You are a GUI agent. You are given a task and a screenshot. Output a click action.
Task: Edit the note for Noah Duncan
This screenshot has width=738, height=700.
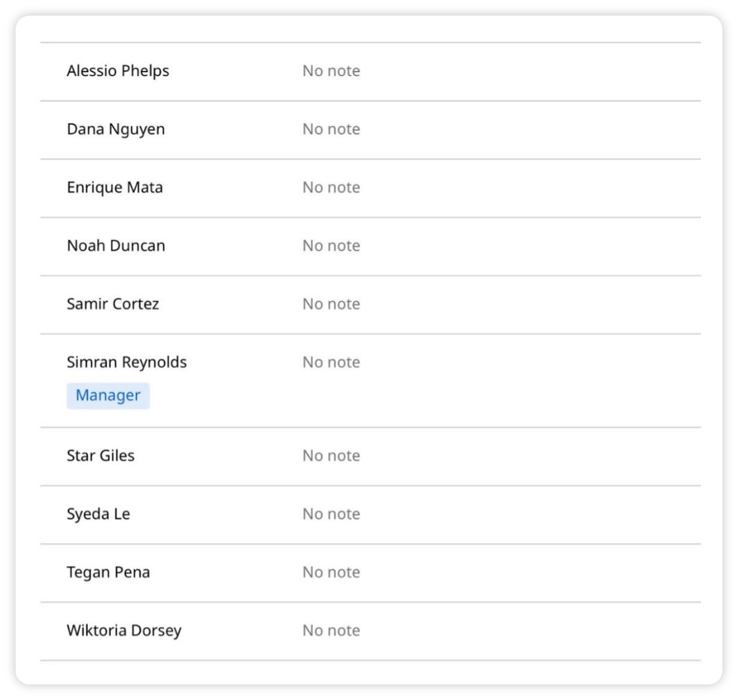point(331,246)
